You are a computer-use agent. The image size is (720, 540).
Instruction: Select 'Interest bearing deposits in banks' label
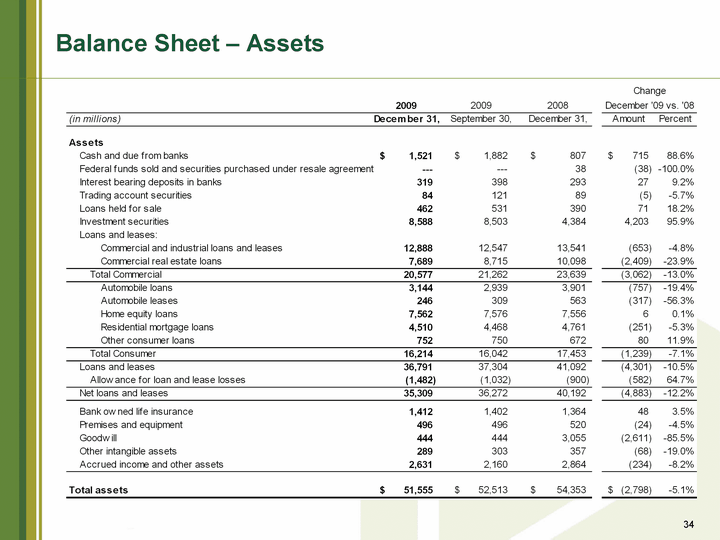click(150, 182)
